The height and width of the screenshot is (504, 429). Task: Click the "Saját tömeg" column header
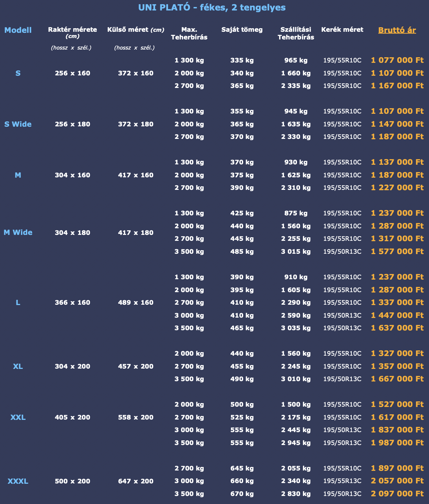[x=242, y=30]
